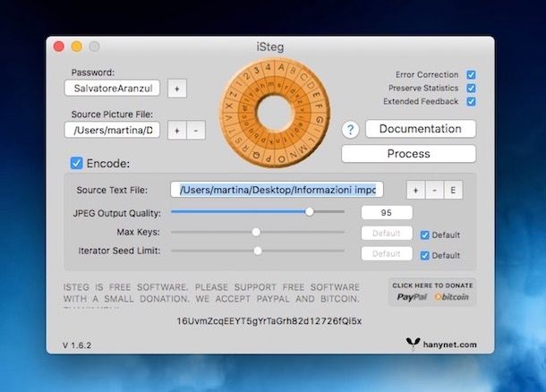This screenshot has width=546, height=392.
Task: Toggle Default checkbox for Max Keys
Action: [424, 235]
